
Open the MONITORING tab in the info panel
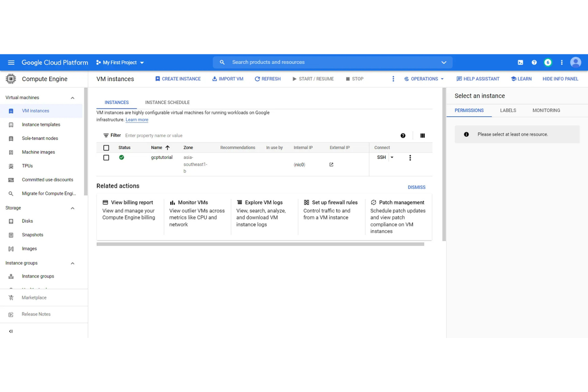[546, 110]
